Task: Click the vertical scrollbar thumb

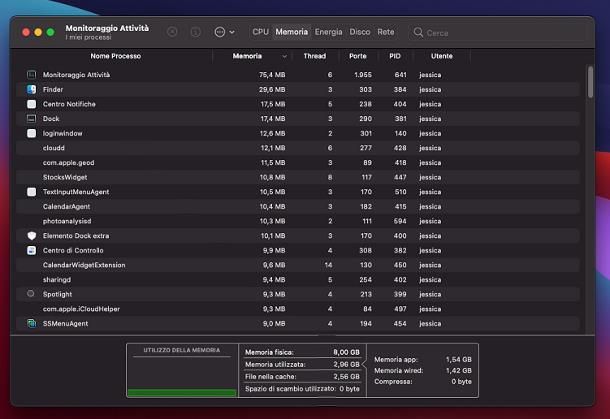Action: pyautogui.click(x=591, y=82)
